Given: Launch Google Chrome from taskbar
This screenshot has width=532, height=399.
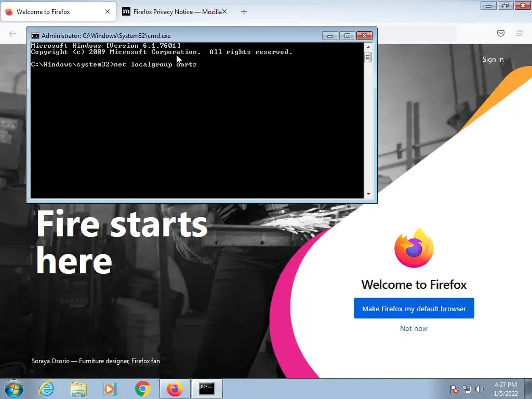Looking at the screenshot, I should (142, 389).
